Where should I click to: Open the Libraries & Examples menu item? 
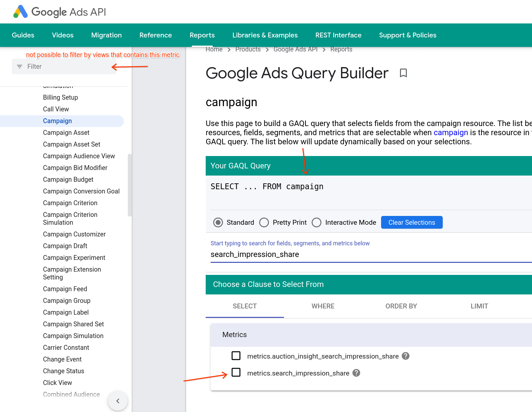(x=265, y=35)
